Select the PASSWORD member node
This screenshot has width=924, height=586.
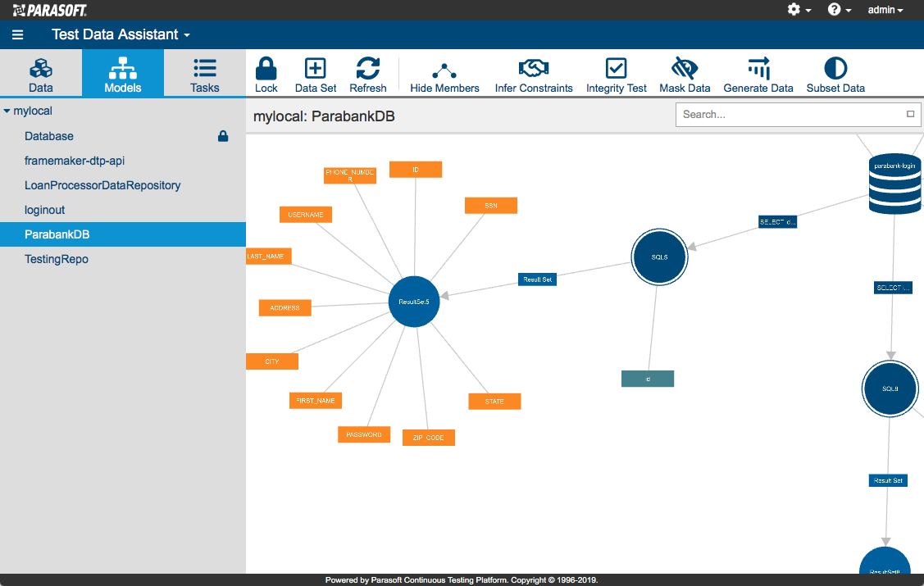coord(363,434)
